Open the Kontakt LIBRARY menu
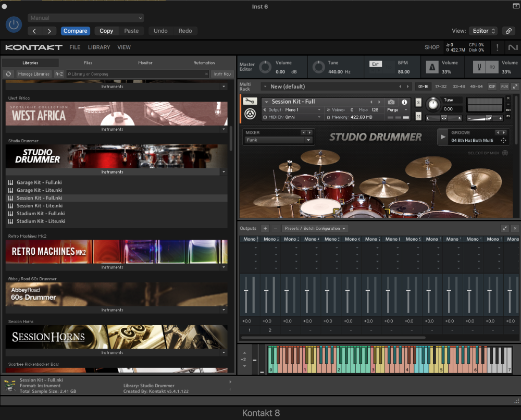This screenshot has height=420, width=521. coord(99,47)
